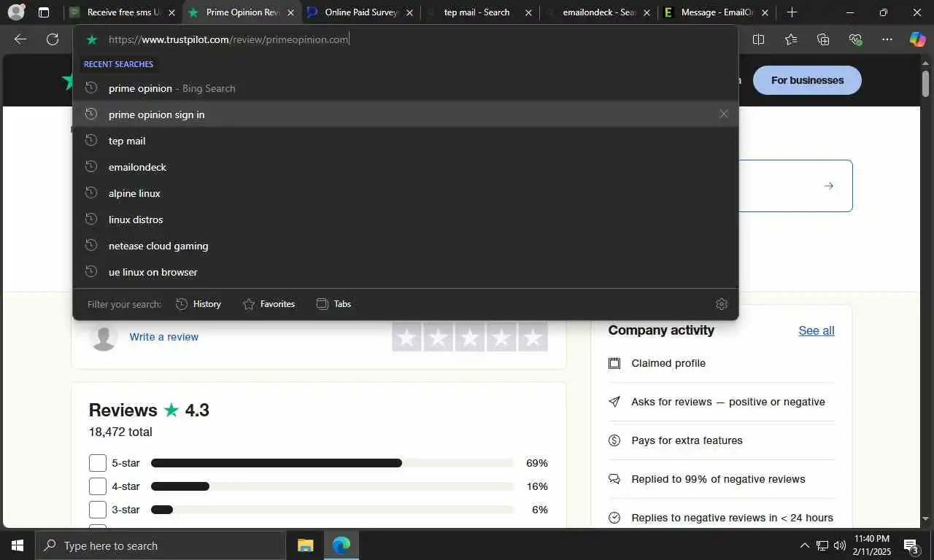Viewport: 934px width, 560px height.
Task: Filter search by Favorites
Action: click(x=269, y=304)
